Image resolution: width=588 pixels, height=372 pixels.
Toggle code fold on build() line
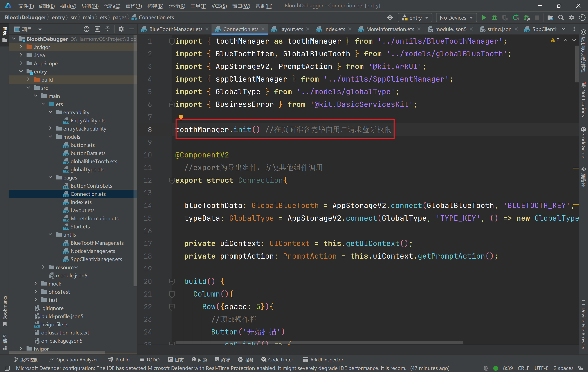172,281
